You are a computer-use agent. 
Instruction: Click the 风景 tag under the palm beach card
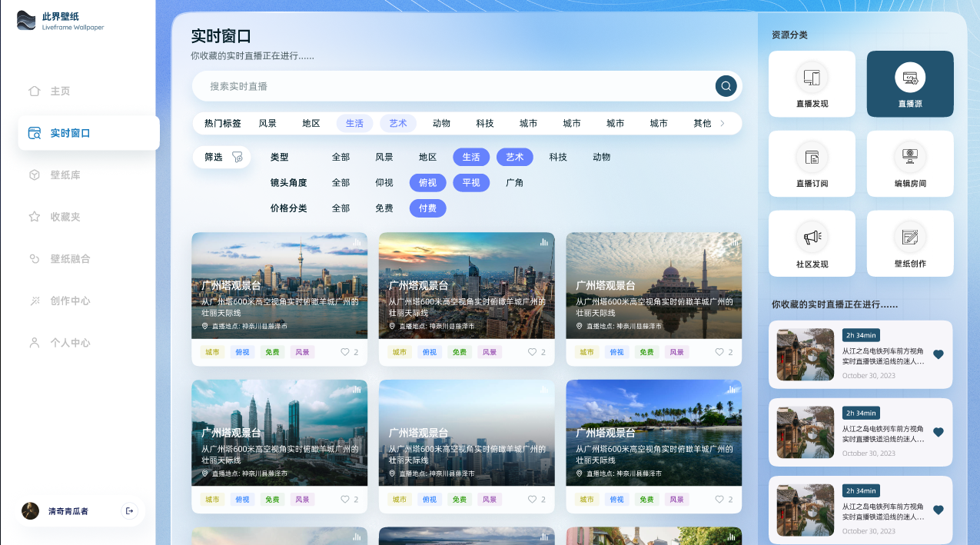pos(677,500)
